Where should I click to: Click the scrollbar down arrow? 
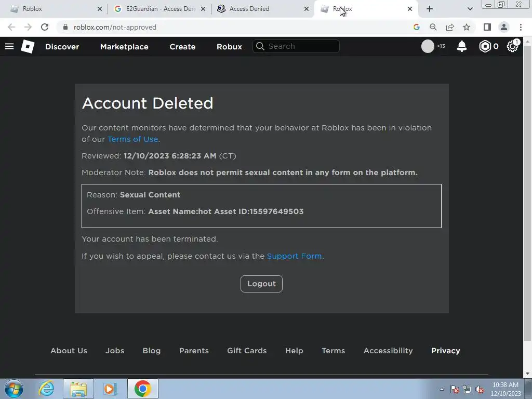pyautogui.click(x=527, y=374)
